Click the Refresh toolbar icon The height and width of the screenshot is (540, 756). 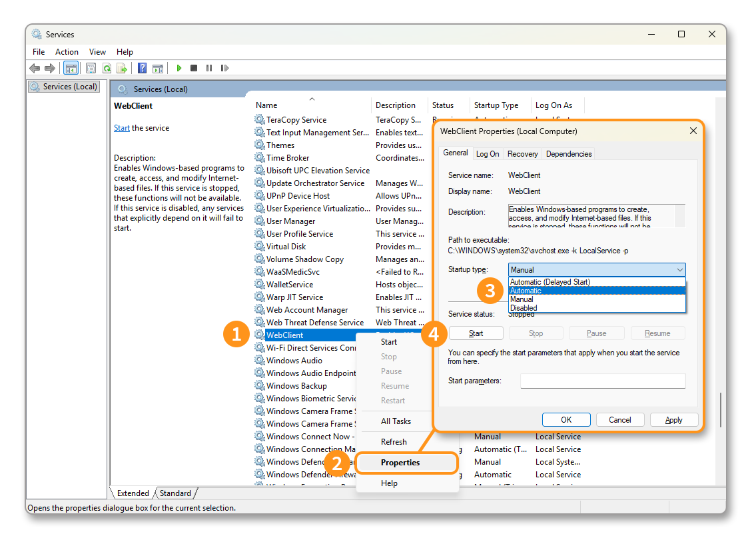(x=107, y=68)
